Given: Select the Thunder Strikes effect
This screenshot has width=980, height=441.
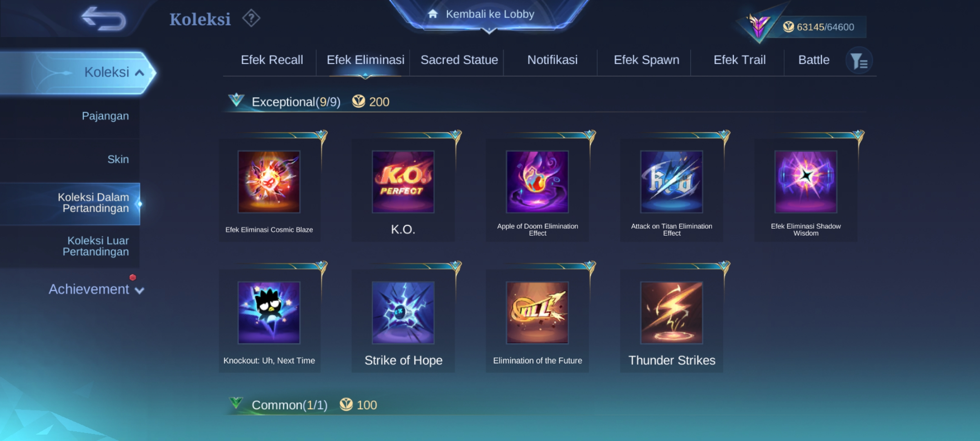Looking at the screenshot, I should [672, 313].
